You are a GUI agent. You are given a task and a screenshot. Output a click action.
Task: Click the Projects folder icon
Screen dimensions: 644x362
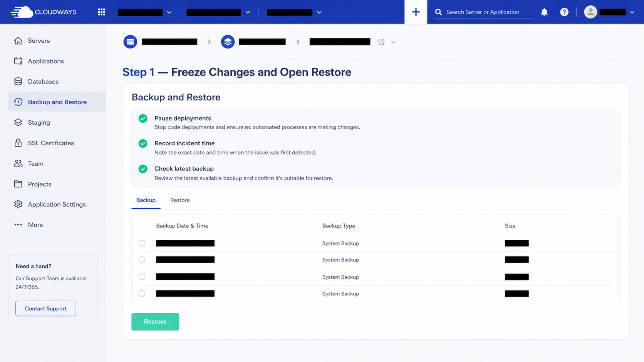[18, 184]
